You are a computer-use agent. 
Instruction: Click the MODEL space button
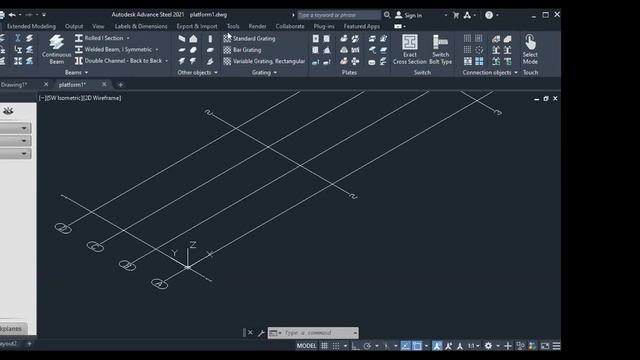[x=307, y=346]
